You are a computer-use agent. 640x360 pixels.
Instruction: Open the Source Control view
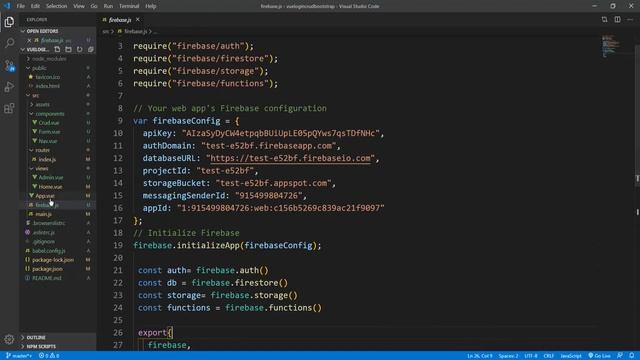(9, 65)
